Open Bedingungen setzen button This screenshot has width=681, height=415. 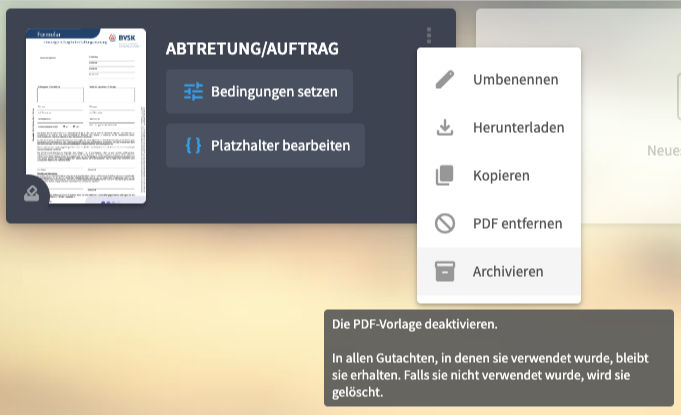point(259,92)
